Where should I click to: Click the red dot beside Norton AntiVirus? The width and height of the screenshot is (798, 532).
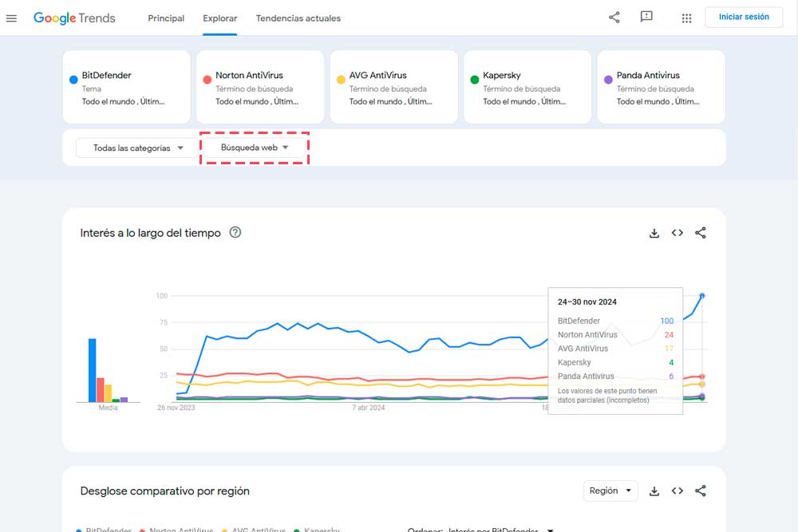pyautogui.click(x=207, y=79)
